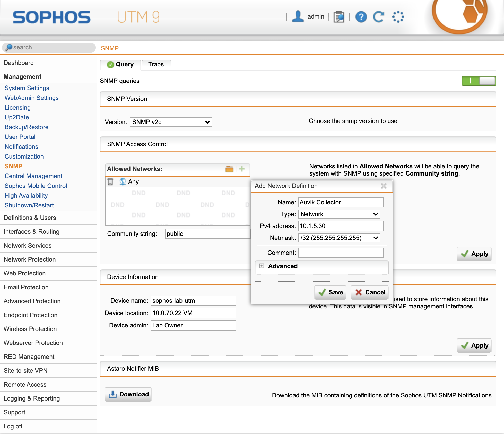Image resolution: width=504 pixels, height=434 pixels.
Task: Apply Device Information settings
Action: tap(474, 345)
